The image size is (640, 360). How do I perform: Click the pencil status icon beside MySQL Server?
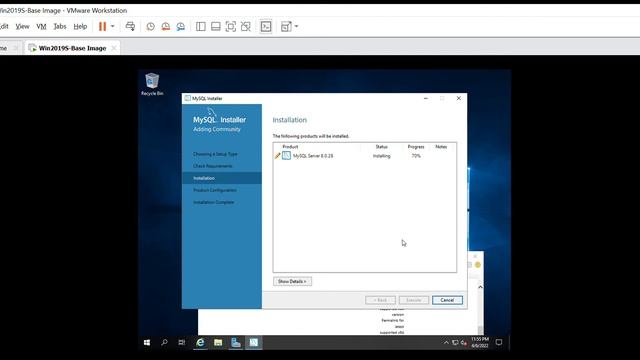coord(278,156)
